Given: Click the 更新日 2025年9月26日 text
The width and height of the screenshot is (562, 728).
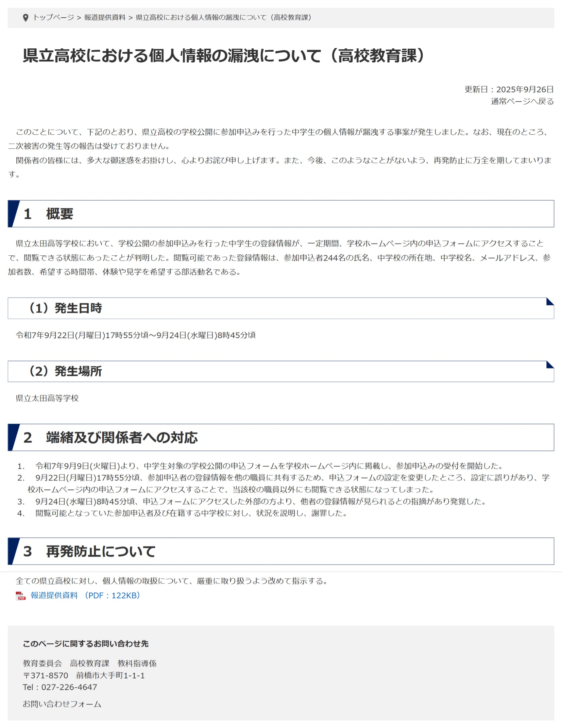Looking at the screenshot, I should (x=509, y=89).
